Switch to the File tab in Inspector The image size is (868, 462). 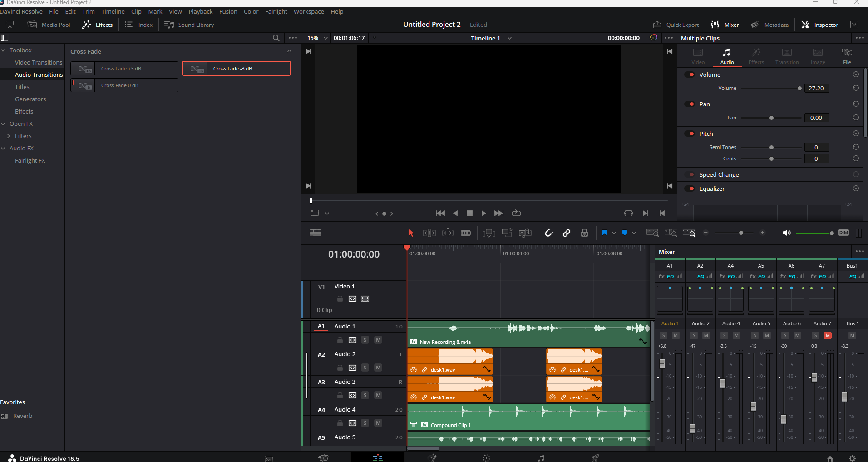click(847, 56)
